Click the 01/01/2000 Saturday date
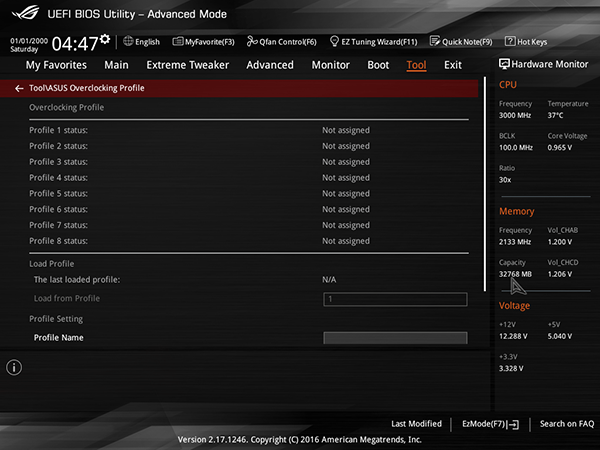 click(x=29, y=45)
